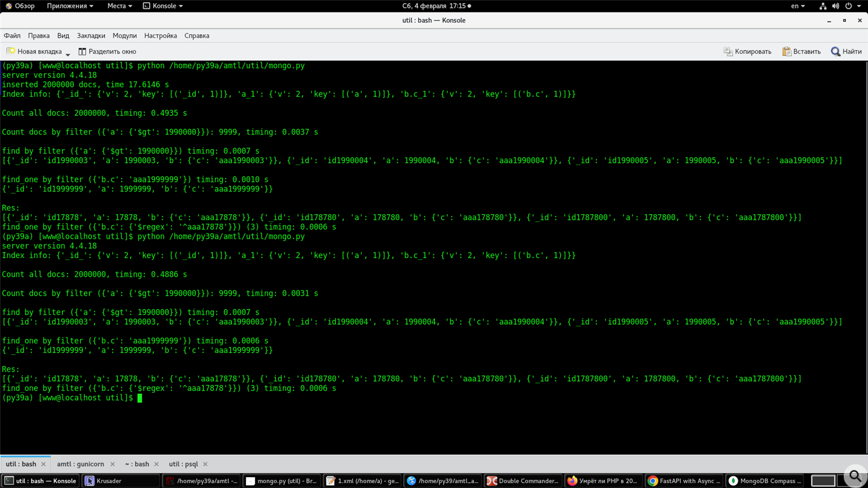This screenshot has width=868, height=488.
Task: Switch to the 'util : bash' tab
Action: coord(21,464)
